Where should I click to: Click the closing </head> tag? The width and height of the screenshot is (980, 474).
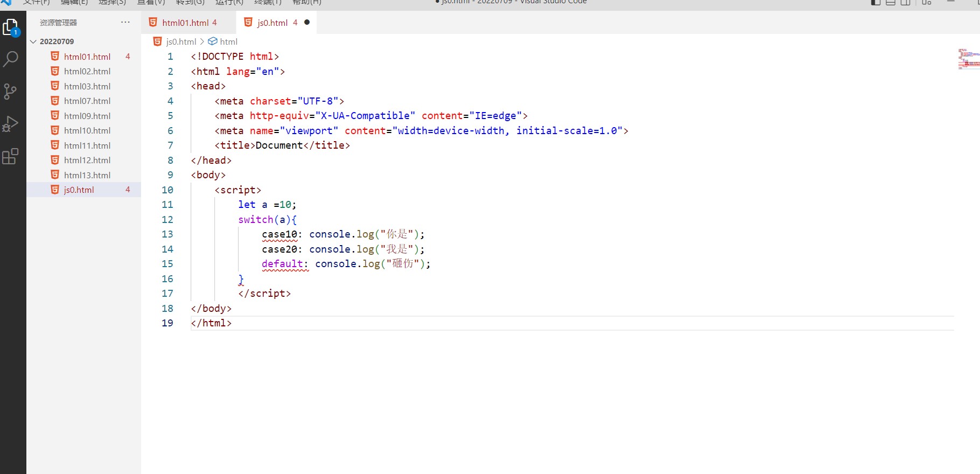[211, 161]
